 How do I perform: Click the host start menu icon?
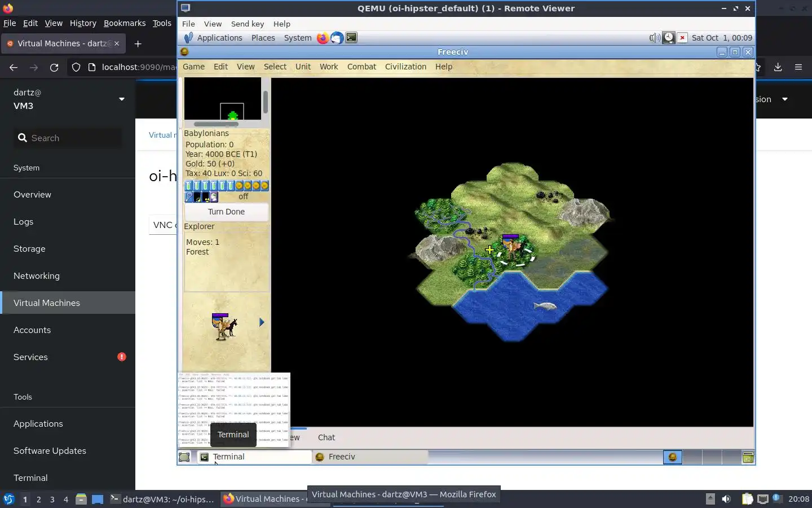coord(8,499)
